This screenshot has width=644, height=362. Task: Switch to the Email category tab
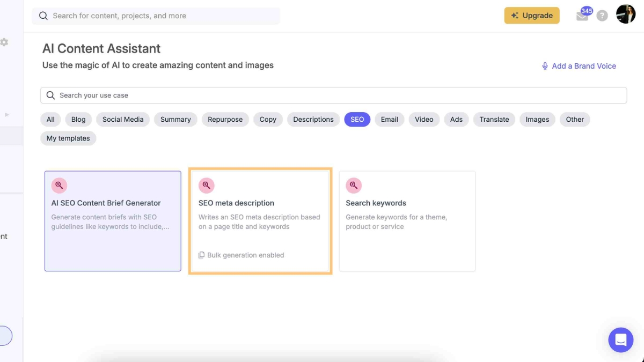389,119
